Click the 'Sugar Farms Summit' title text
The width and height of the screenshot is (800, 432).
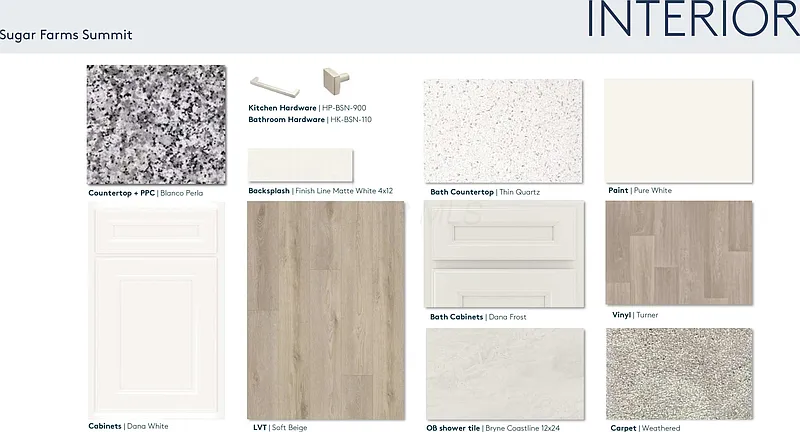click(66, 35)
